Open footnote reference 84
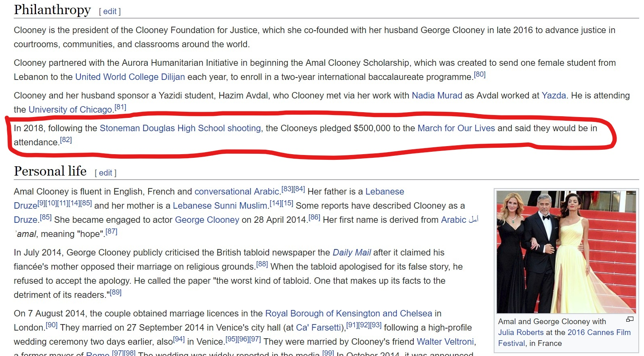The height and width of the screenshot is (356, 644). [x=299, y=189]
